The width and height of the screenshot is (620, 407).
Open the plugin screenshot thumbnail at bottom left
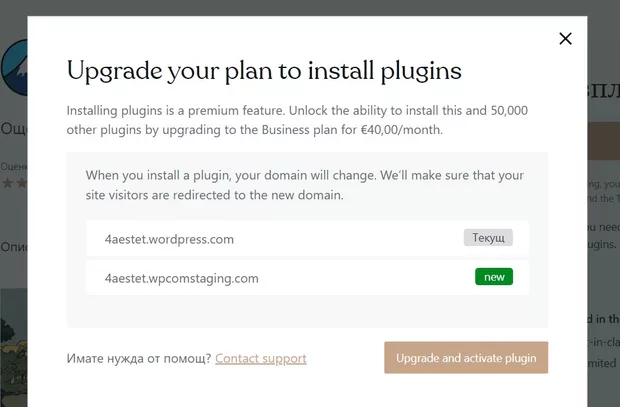(13, 340)
